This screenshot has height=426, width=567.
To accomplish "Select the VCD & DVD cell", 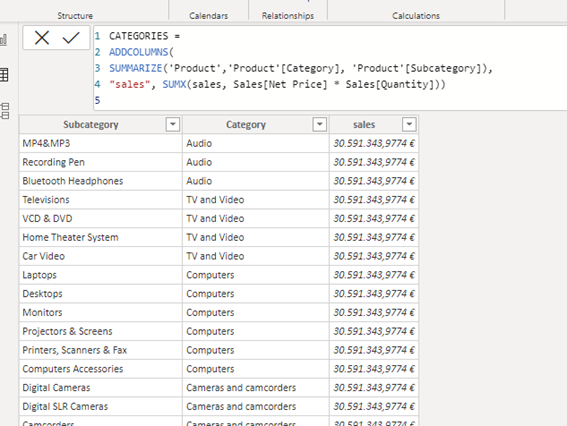I will point(101,218).
